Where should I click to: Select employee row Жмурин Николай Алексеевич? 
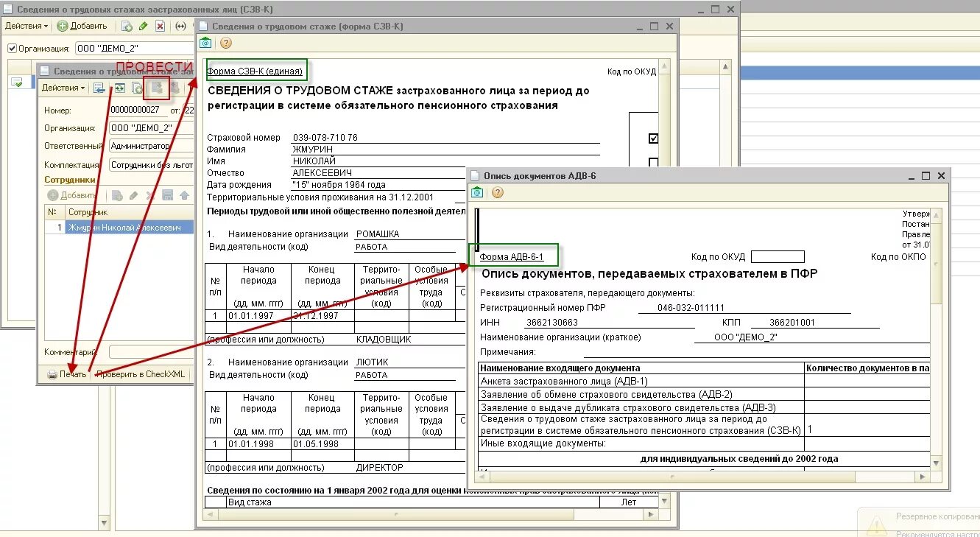[119, 228]
